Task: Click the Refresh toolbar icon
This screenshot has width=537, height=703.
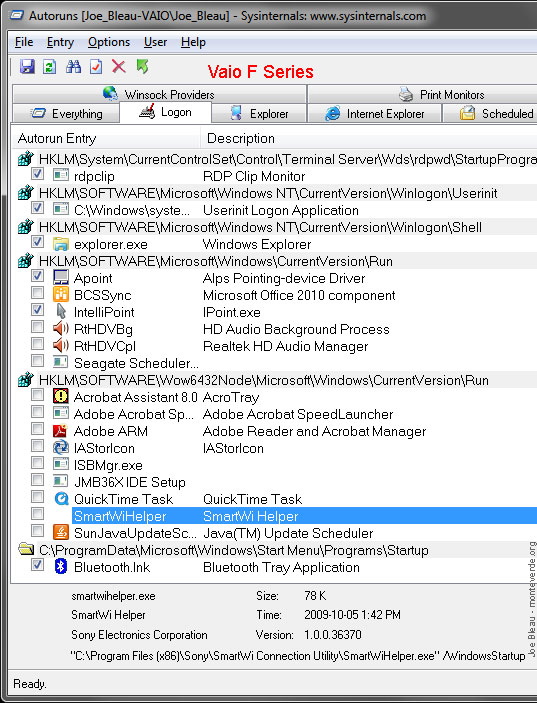Action: [49, 67]
